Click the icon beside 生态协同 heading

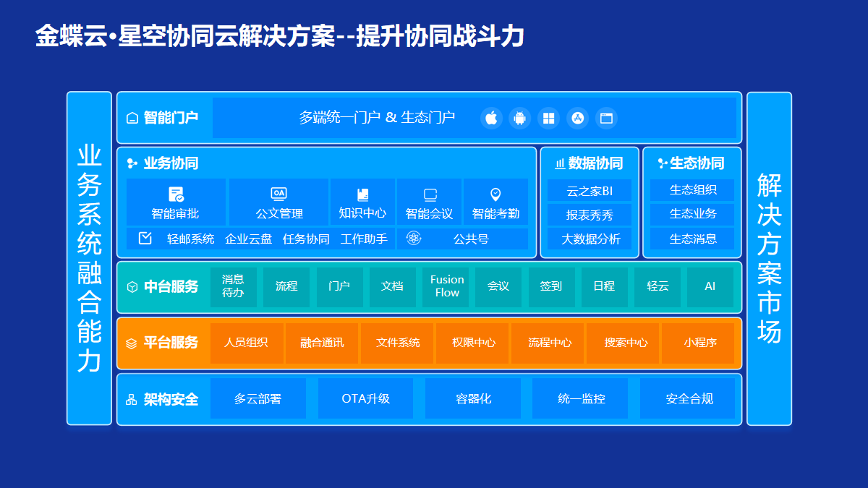(x=662, y=163)
